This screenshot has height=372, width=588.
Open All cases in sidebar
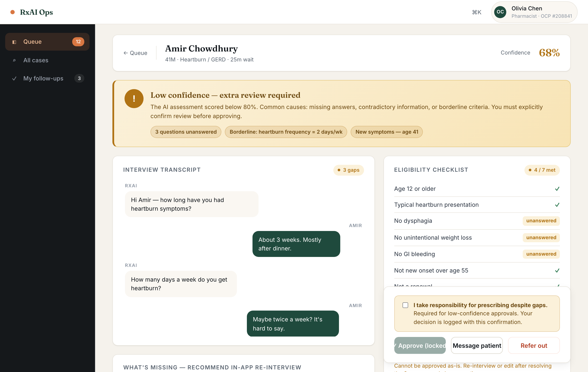coord(47,60)
